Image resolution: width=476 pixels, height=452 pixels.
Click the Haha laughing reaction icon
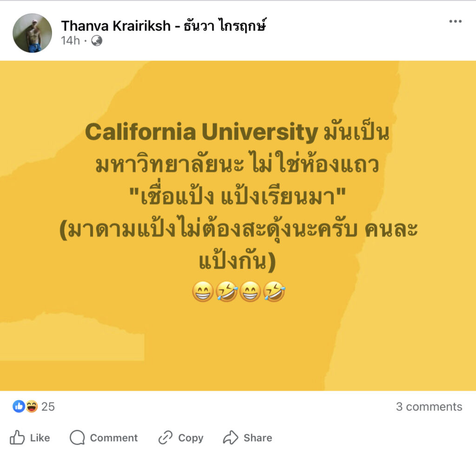(x=32, y=406)
